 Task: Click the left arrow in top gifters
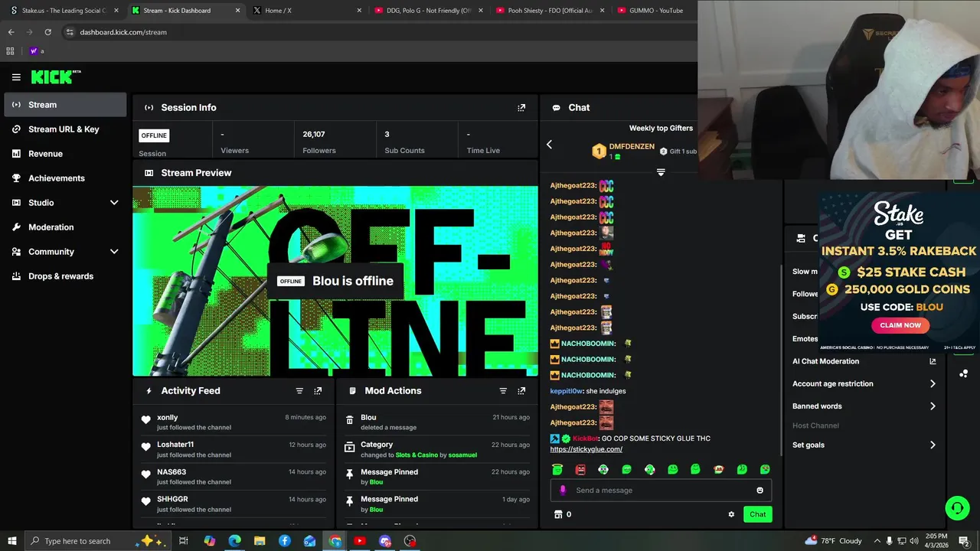(x=549, y=145)
